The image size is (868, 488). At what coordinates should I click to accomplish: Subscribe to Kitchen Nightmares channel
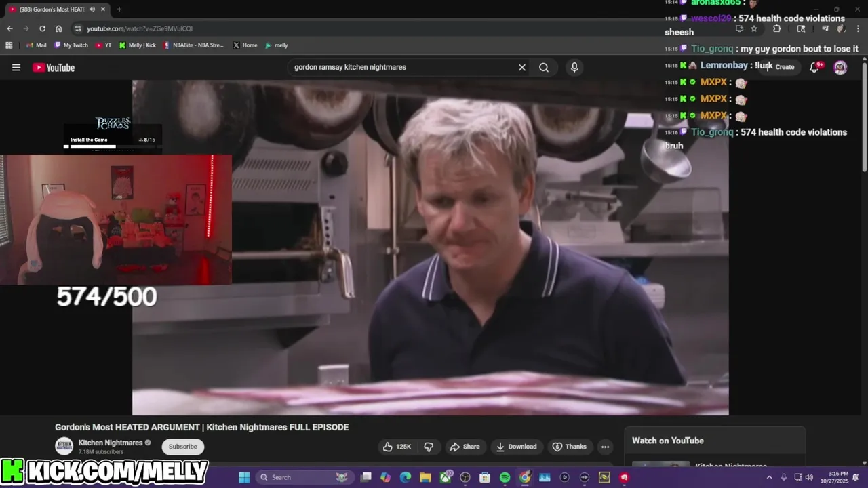tap(183, 447)
